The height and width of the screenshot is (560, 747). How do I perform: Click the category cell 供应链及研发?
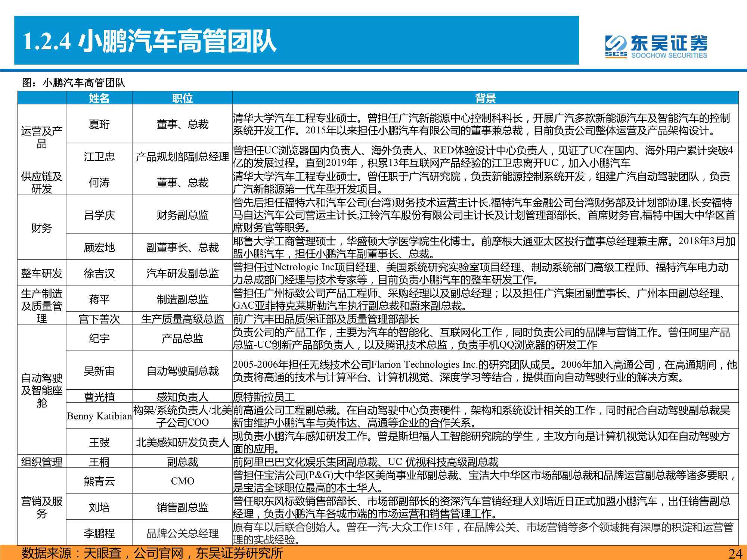tap(42, 182)
